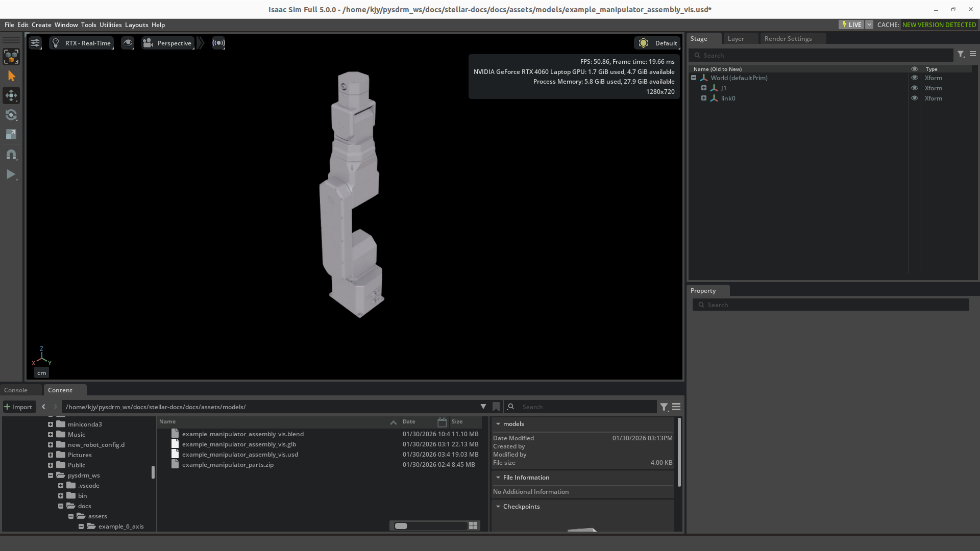The image size is (980, 551).
Task: Expand the link0 tree node
Action: point(704,98)
